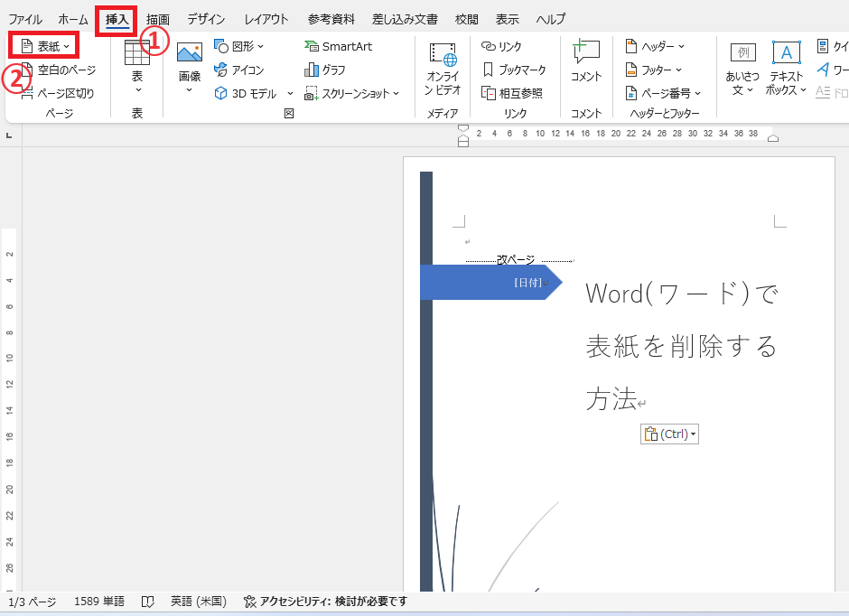Image resolution: width=849 pixels, height=616 pixels.
Task: Click the 方法 title line
Action: pos(611,399)
